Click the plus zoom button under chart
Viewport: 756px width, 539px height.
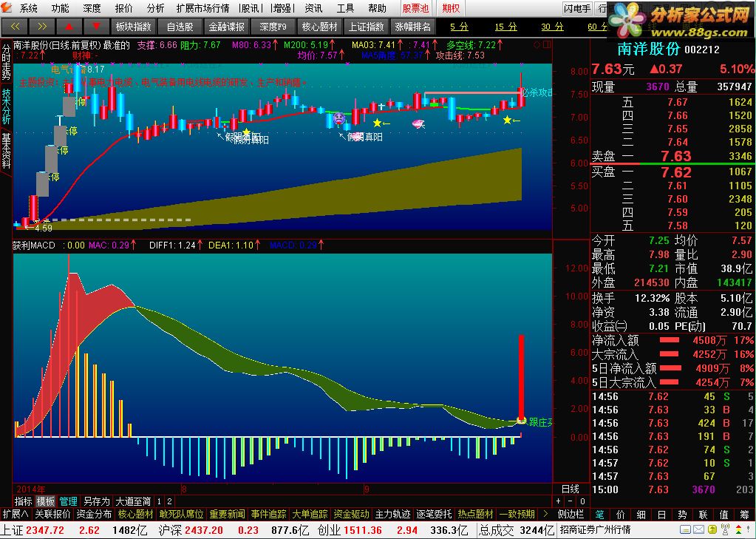(559, 501)
